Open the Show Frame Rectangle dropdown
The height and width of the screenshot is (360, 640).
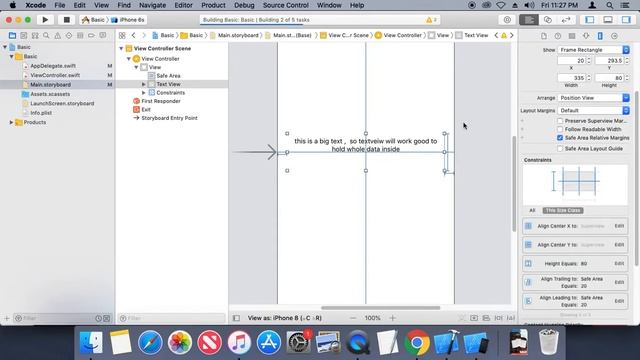(x=593, y=50)
